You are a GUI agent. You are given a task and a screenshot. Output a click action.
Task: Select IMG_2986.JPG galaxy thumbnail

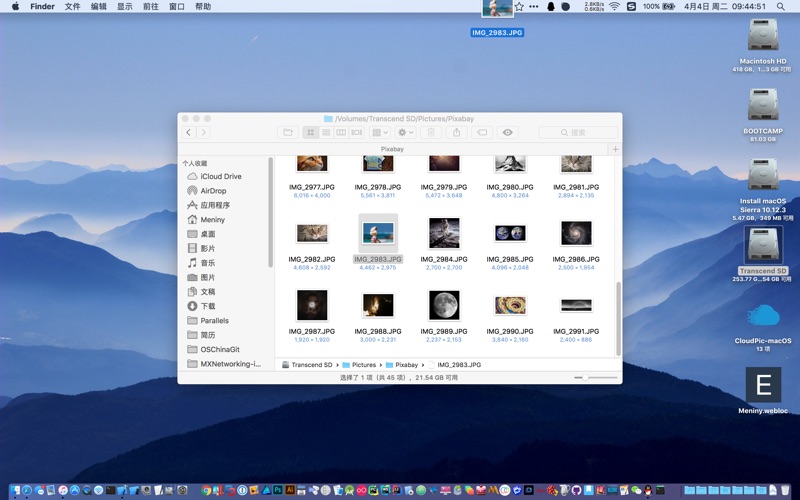click(x=576, y=233)
